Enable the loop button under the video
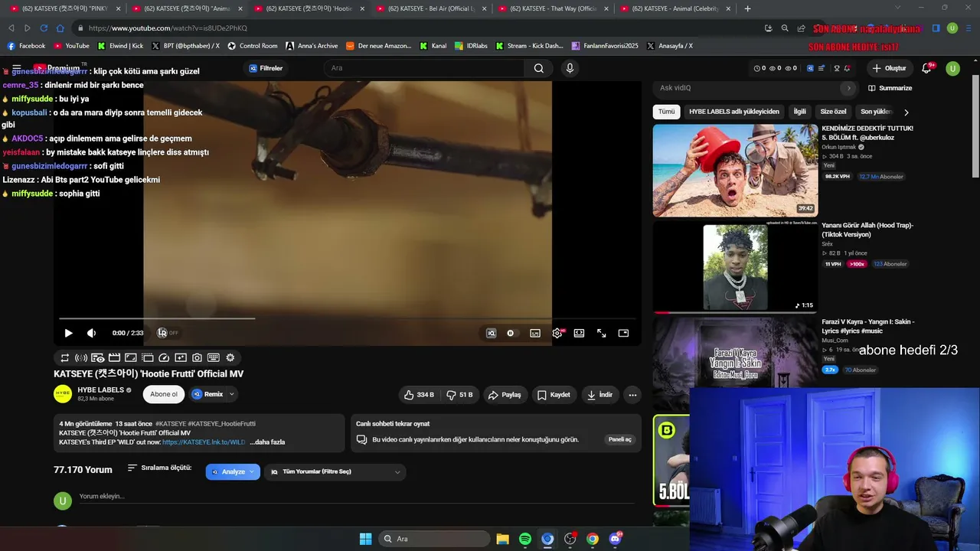The width and height of the screenshot is (980, 551). (65, 357)
